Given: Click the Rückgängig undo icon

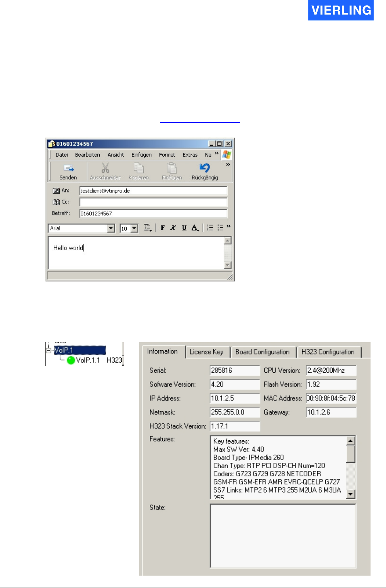Looking at the screenshot, I should tap(205, 168).
